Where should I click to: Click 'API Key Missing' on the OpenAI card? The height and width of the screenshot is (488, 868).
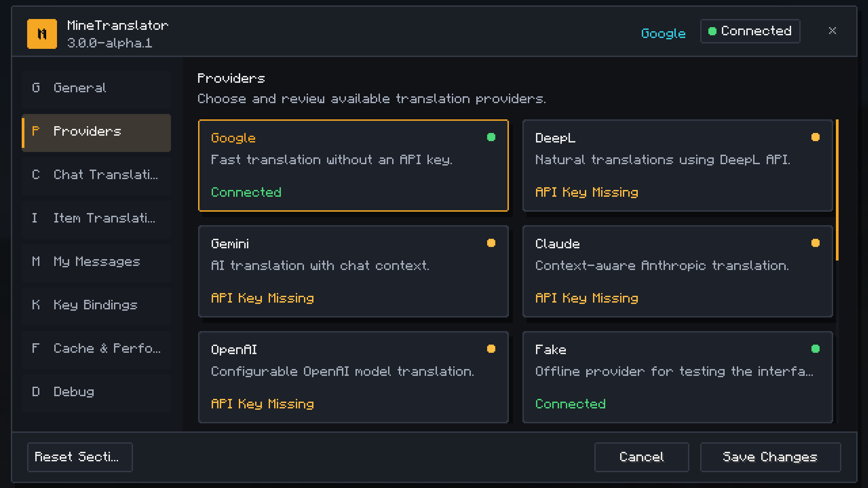pyautogui.click(x=262, y=404)
